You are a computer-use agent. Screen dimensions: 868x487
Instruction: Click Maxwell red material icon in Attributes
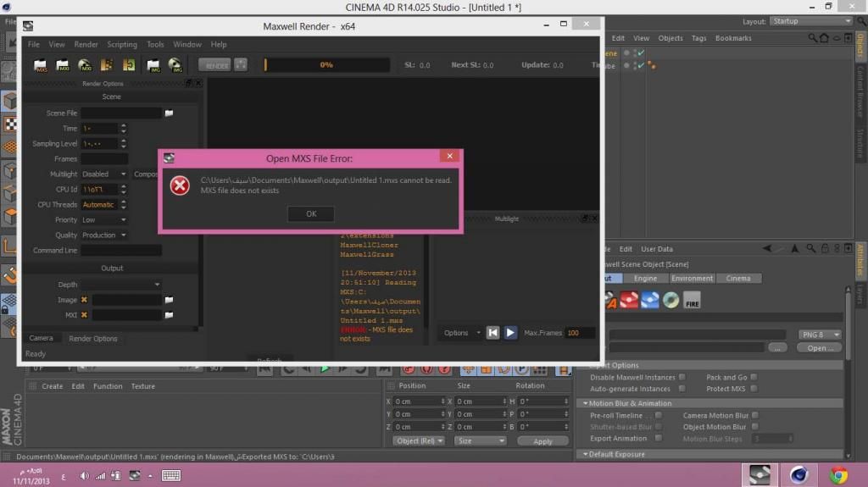coord(629,300)
